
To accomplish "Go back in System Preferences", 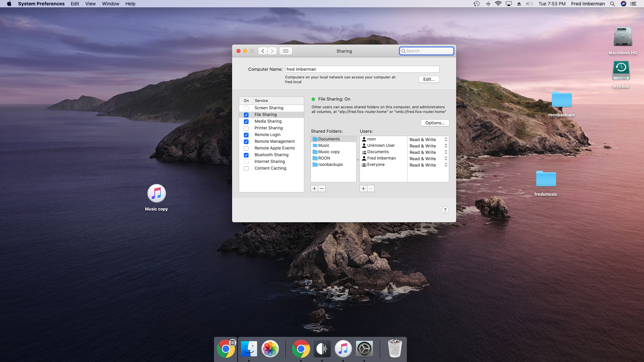I will 263,51.
